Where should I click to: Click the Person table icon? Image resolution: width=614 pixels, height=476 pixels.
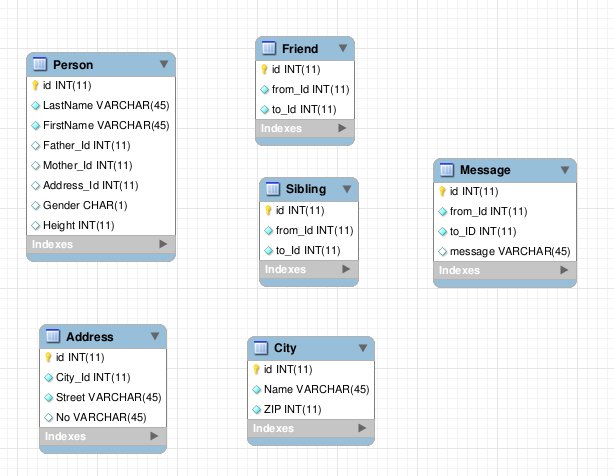pyautogui.click(x=40, y=64)
